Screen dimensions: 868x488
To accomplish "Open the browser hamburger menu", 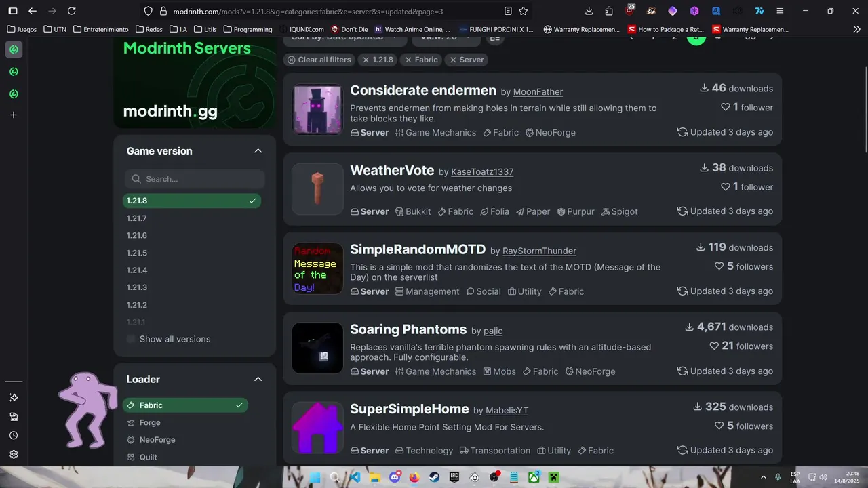I will click(x=781, y=11).
